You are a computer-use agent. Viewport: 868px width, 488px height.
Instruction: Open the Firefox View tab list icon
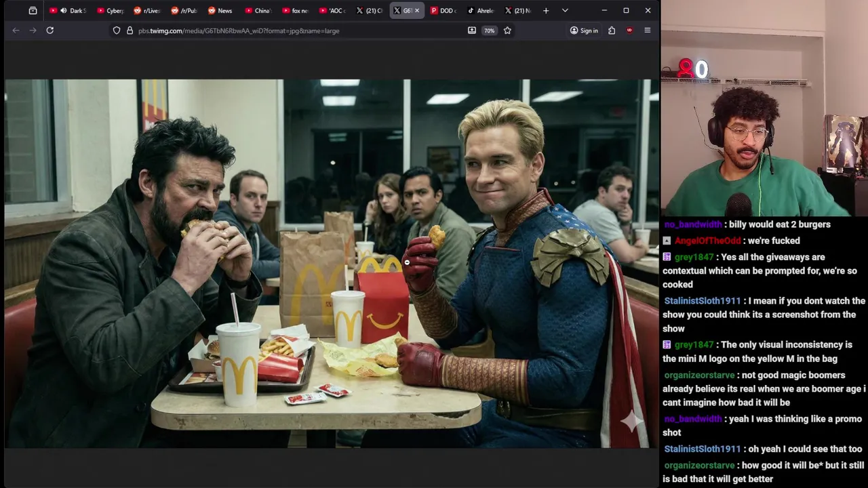[33, 10]
